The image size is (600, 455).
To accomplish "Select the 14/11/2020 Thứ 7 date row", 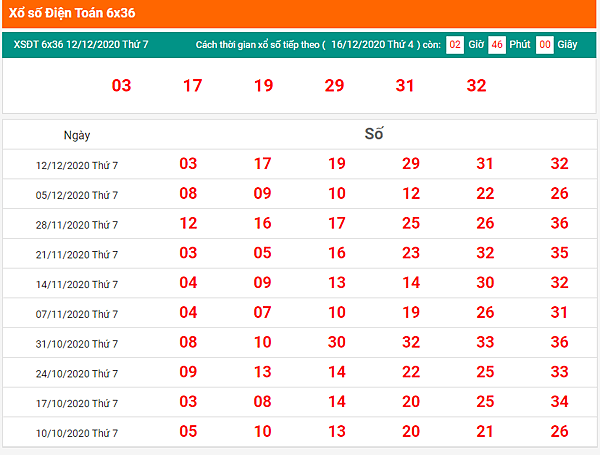I will (300, 283).
